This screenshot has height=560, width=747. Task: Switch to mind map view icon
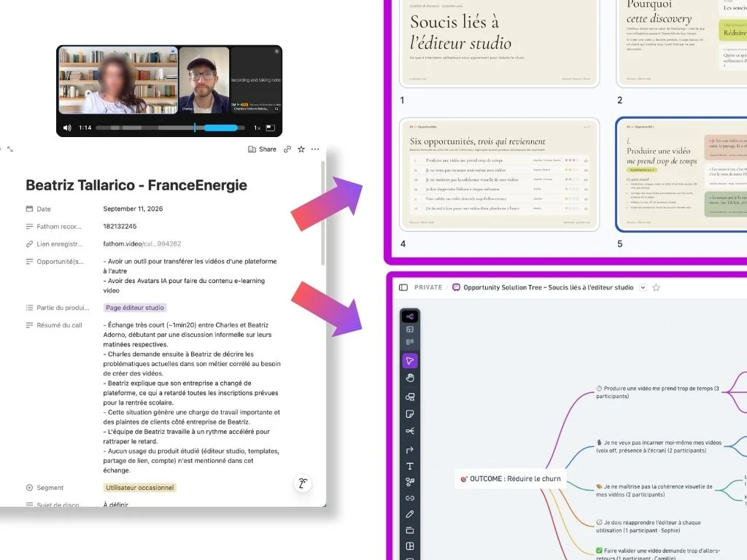pyautogui.click(x=410, y=316)
